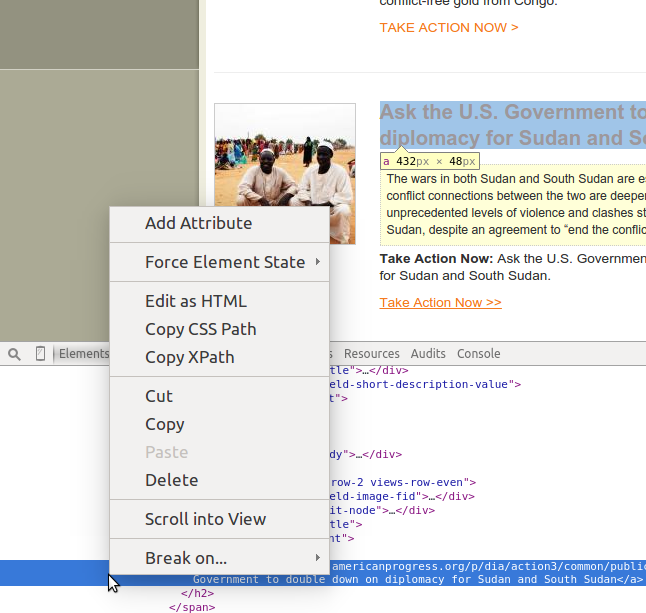Viewport: 646px width, 613px height.
Task: Expand the Force Element State arrow
Action: [318, 262]
